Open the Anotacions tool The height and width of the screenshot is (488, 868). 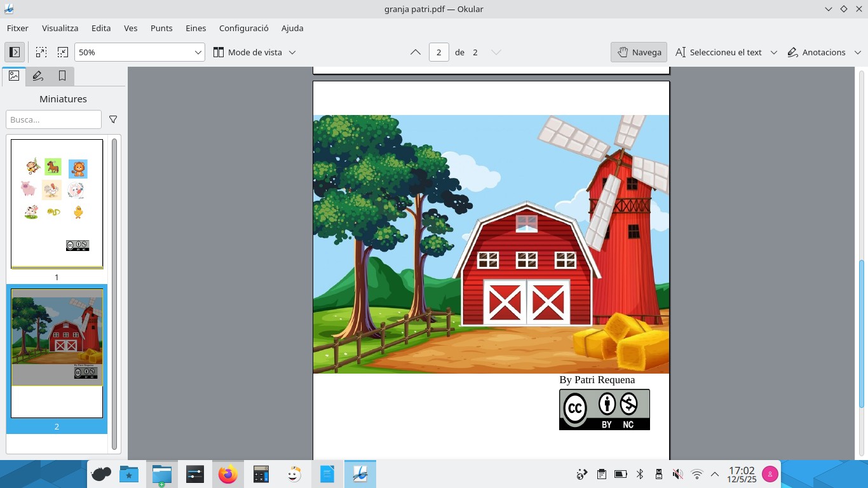(x=817, y=52)
